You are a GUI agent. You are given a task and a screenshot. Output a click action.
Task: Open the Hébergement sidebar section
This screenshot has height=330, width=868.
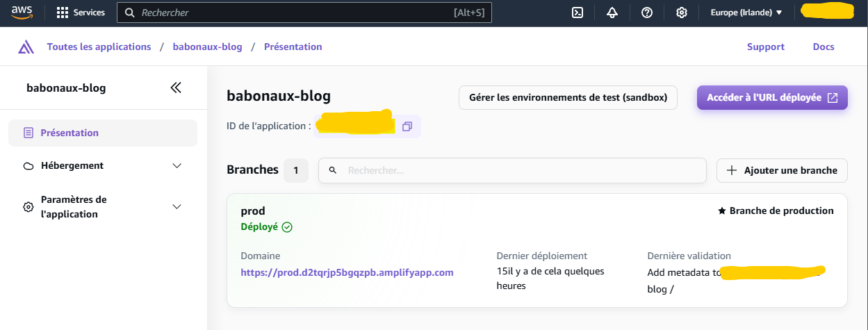(103, 166)
